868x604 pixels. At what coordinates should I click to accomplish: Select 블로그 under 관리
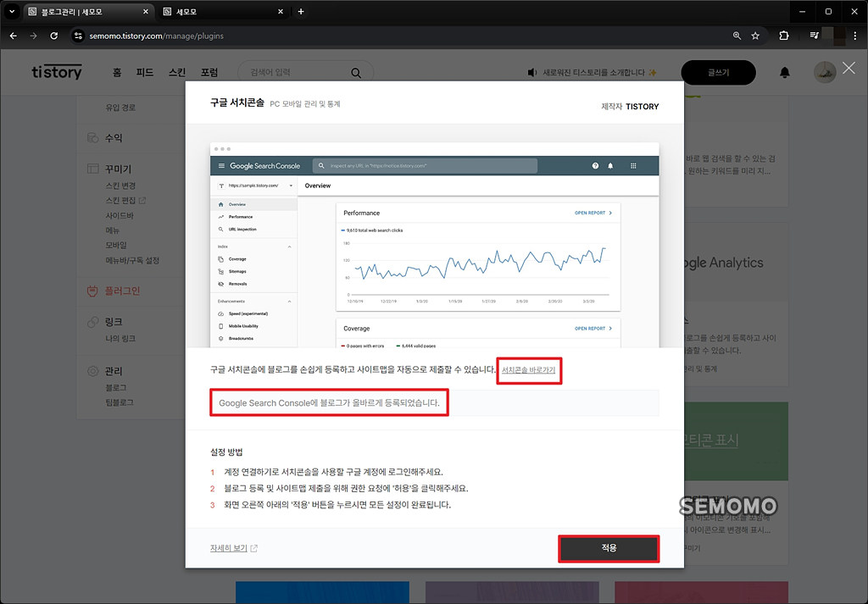pos(116,387)
